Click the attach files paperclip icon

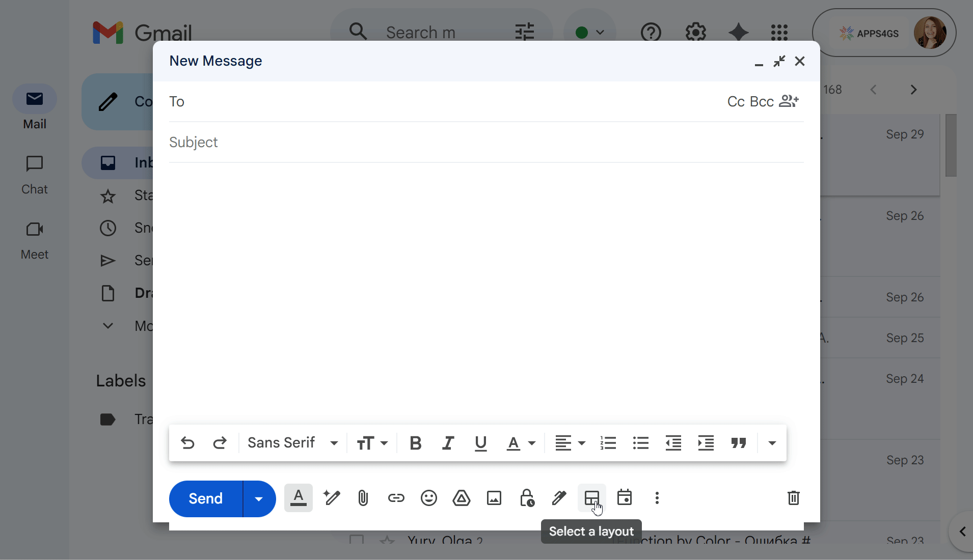[x=363, y=498]
